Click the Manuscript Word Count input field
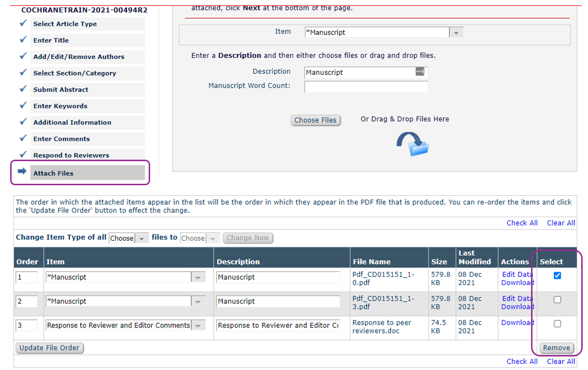588x370 pixels. [365, 87]
